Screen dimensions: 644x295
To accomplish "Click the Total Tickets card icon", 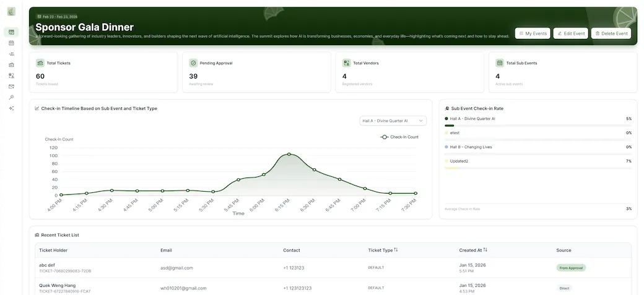I will click(x=40, y=63).
